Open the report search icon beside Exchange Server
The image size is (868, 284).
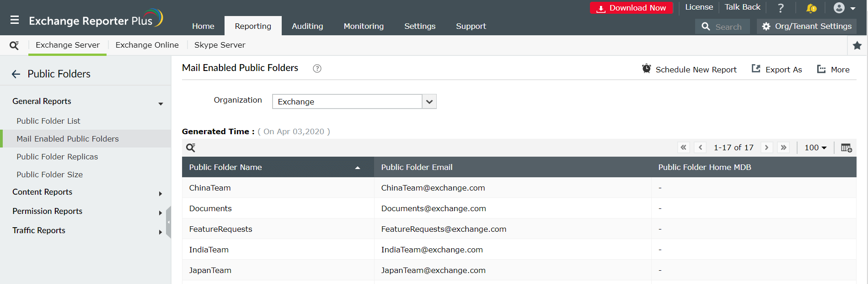(x=14, y=45)
